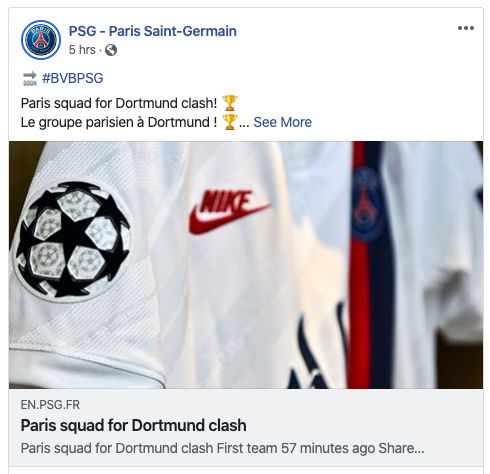
Task: Open PSG - Paris Saint-Germain page name
Action: (x=153, y=31)
